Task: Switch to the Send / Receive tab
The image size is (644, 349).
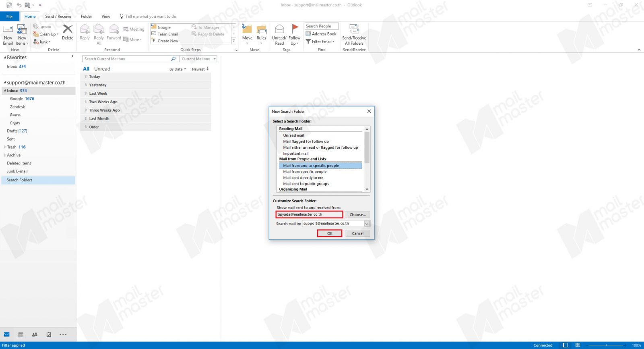Action: coord(58,17)
